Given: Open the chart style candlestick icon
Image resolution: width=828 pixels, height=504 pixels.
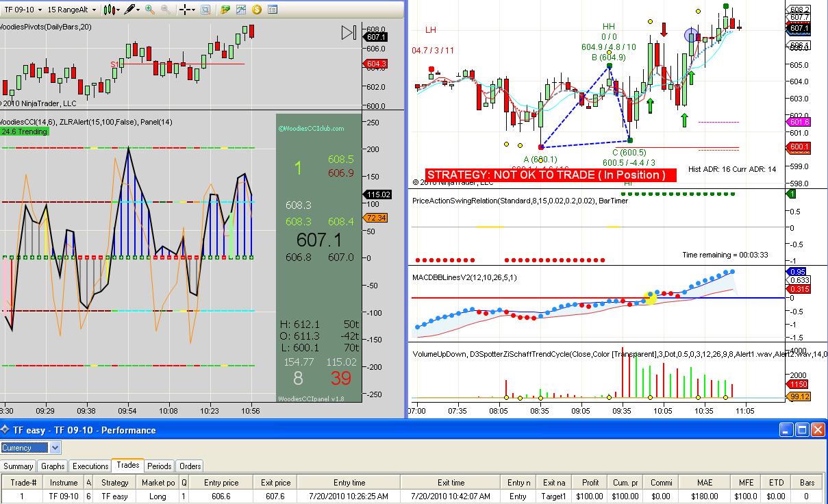Looking at the screenshot, I should click(109, 10).
